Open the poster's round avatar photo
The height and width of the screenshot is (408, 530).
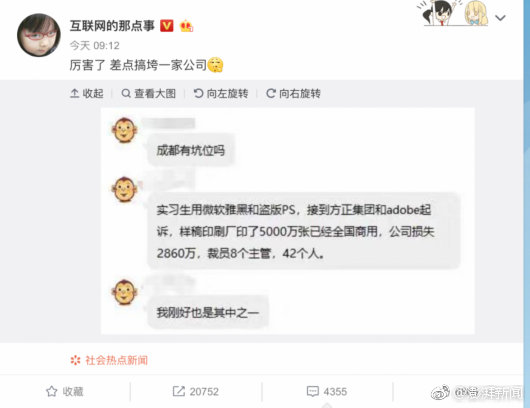39,35
